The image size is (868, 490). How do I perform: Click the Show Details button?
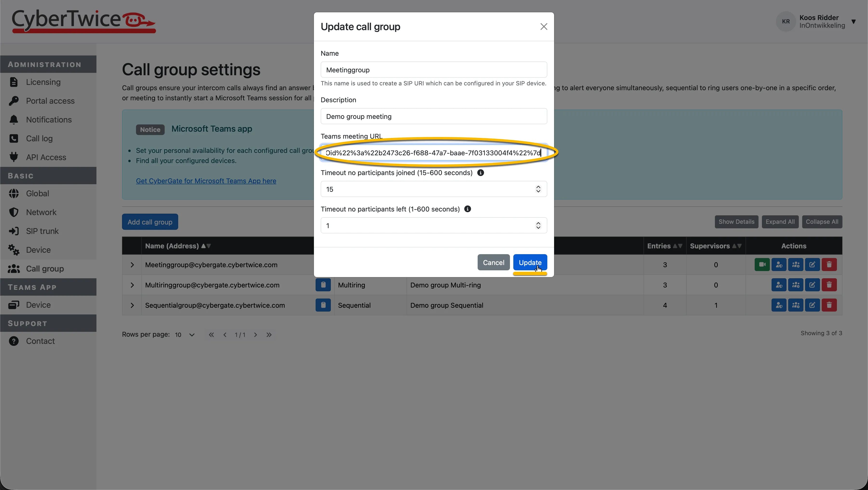[736, 222]
